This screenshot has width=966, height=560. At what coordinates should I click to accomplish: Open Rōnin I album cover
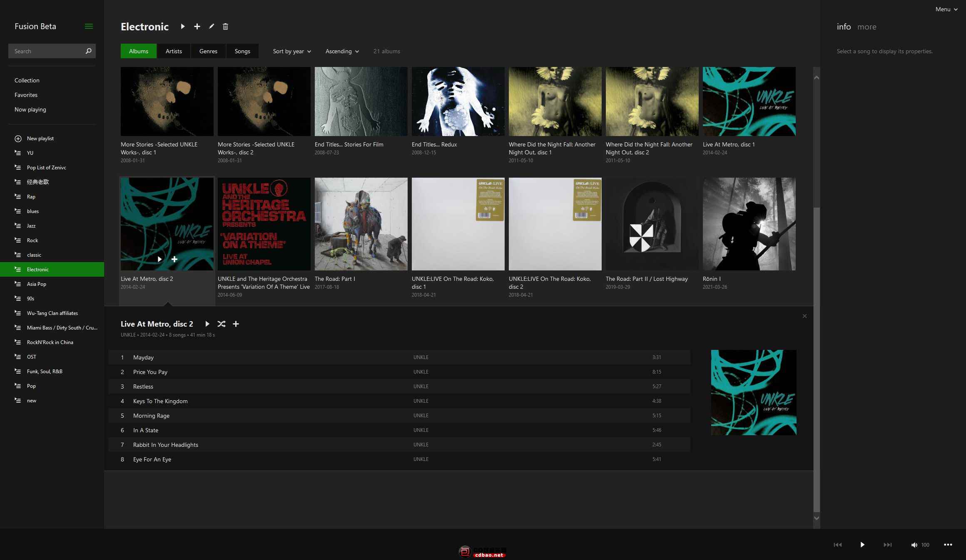point(749,224)
